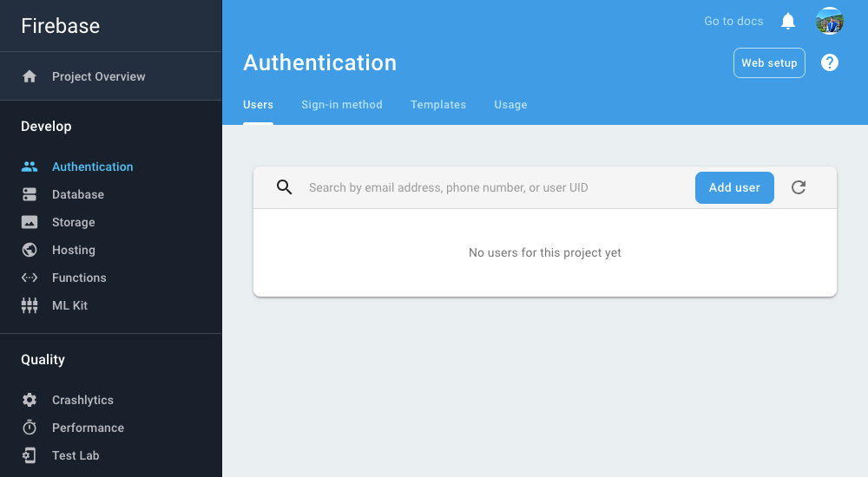The width and height of the screenshot is (868, 477).
Task: Click the Hosting globe icon
Action: coord(30,250)
